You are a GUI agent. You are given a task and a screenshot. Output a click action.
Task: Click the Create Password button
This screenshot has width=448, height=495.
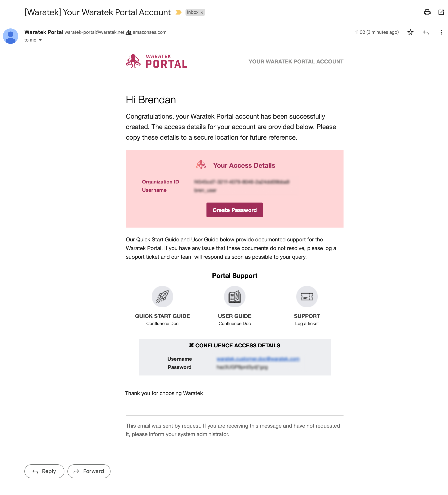pyautogui.click(x=235, y=210)
